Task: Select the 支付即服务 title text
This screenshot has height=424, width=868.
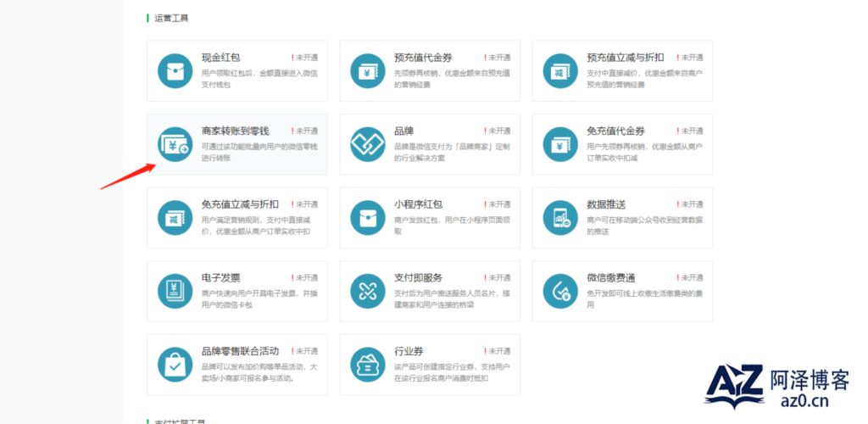Action: coord(419,278)
